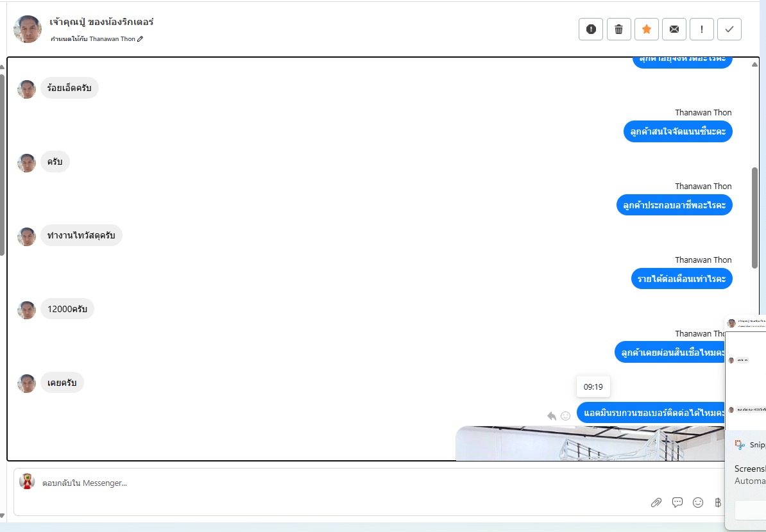Click the chat area vertical scrollbar thumb
The height and width of the screenshot is (532, 766).
tap(754, 218)
